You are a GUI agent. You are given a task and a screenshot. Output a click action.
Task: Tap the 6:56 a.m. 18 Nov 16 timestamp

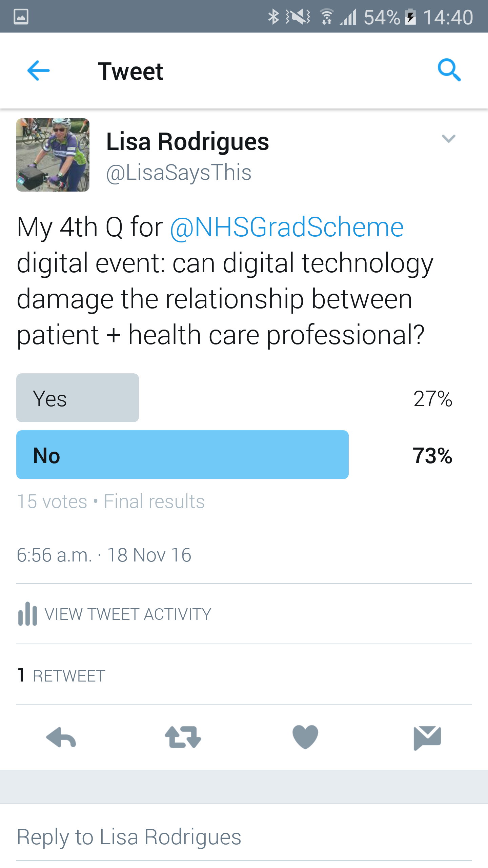pos(104,555)
